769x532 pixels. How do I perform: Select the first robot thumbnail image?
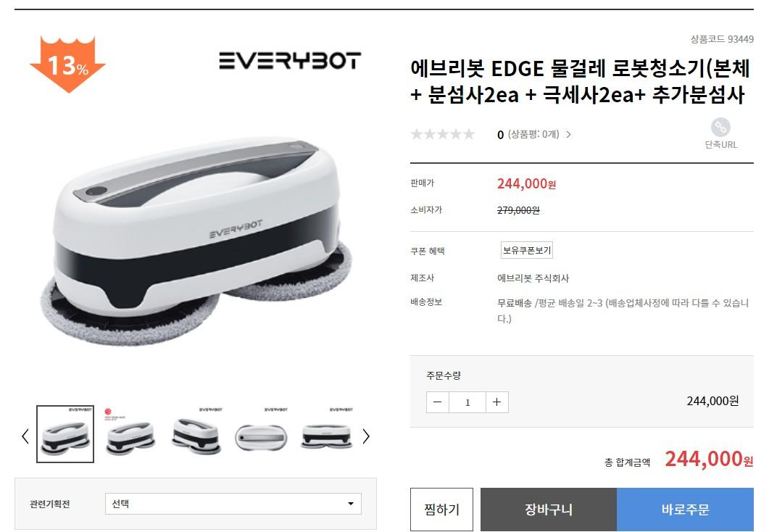click(65, 434)
